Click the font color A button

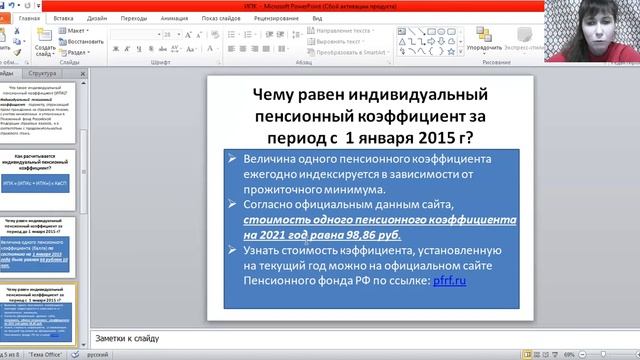[210, 49]
